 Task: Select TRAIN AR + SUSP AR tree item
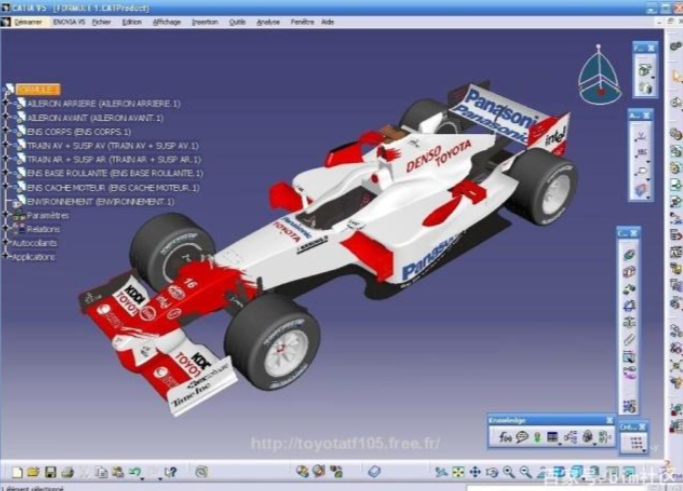[x=114, y=159]
